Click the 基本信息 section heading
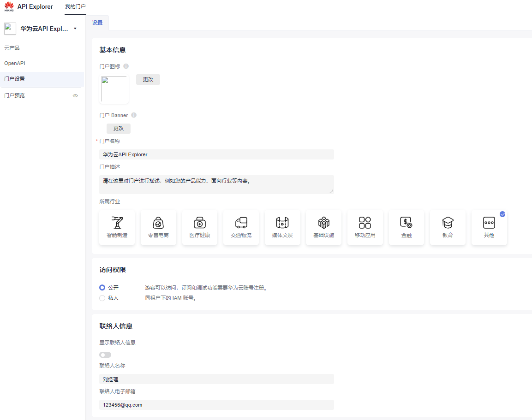The image size is (532, 420). [x=113, y=50]
